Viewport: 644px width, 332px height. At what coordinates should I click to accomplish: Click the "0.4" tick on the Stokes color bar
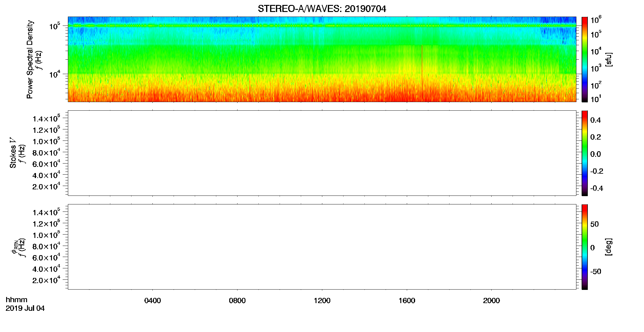pos(595,120)
